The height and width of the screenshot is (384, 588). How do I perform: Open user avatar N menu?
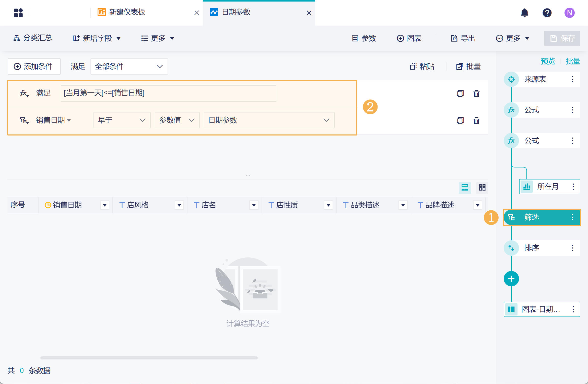pos(569,13)
